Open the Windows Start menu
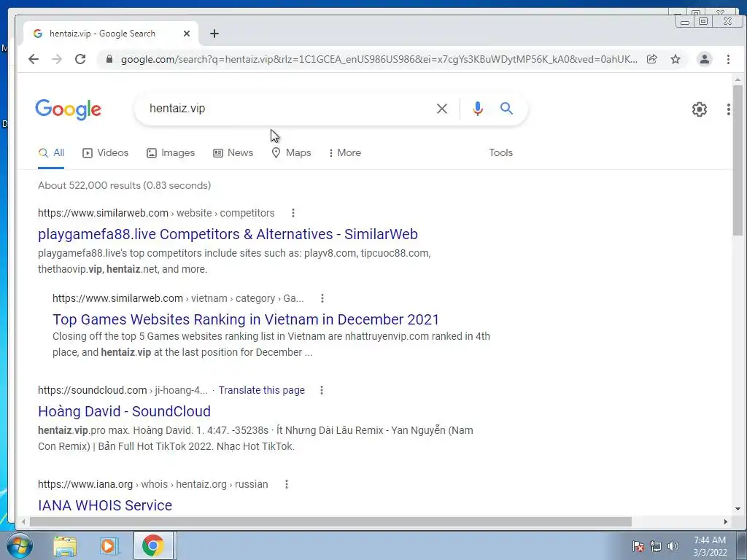Viewport: 747px width, 560px height. 19,545
